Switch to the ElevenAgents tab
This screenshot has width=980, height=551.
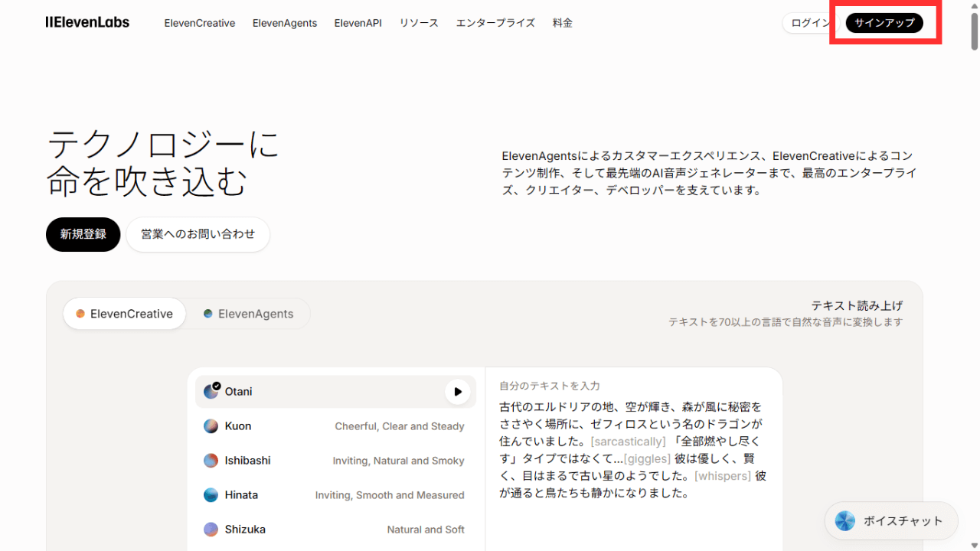pos(248,314)
